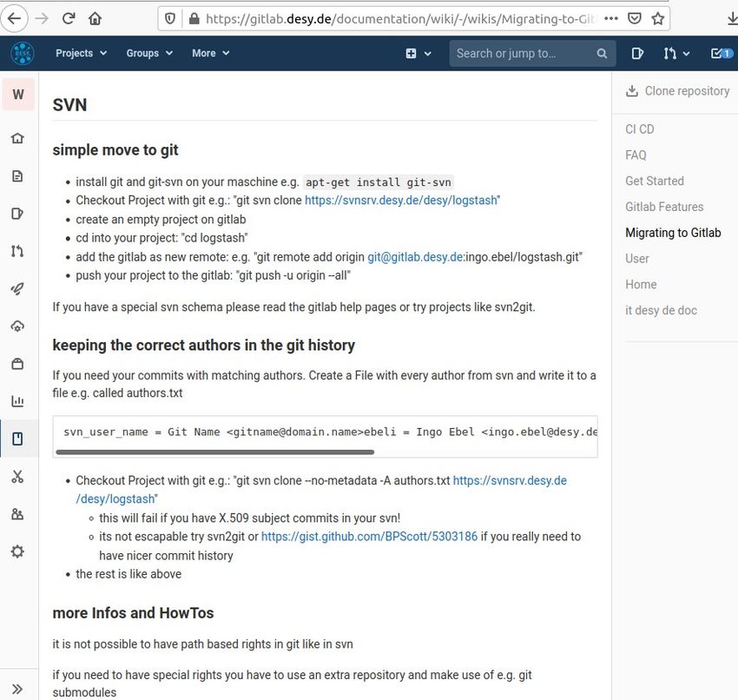Image resolution: width=738 pixels, height=700 pixels.
Task: Show tracking protection shield info
Action: click(170, 19)
